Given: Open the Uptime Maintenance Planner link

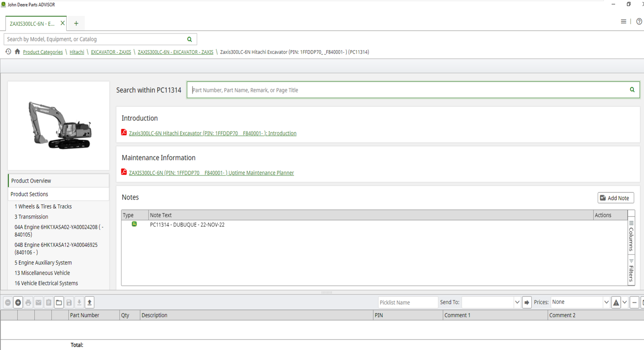Looking at the screenshot, I should tap(211, 173).
